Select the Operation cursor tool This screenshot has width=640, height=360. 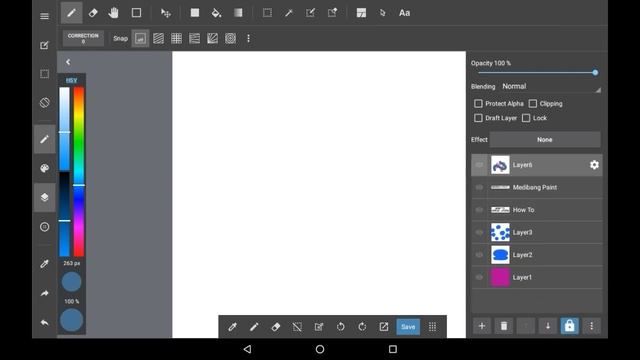point(382,13)
